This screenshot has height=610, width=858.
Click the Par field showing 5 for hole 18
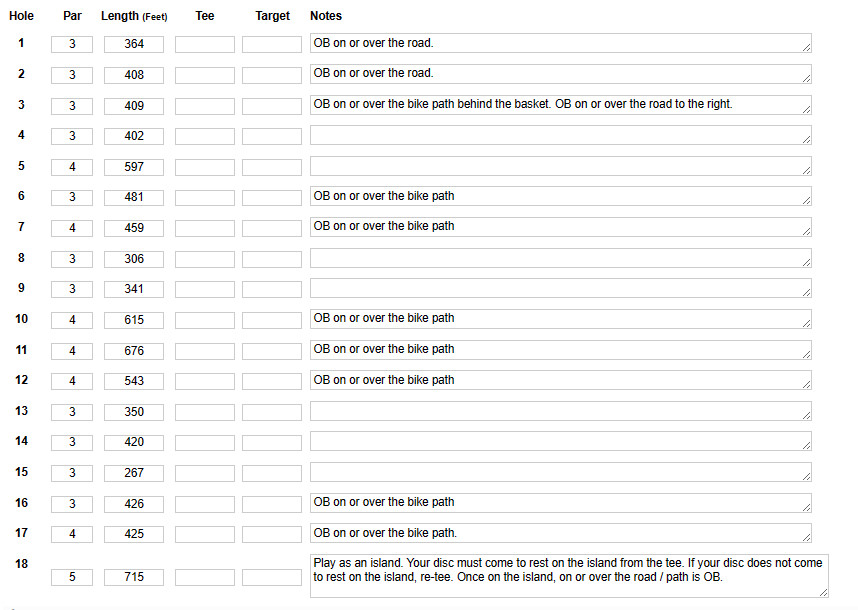pyautogui.click(x=72, y=577)
